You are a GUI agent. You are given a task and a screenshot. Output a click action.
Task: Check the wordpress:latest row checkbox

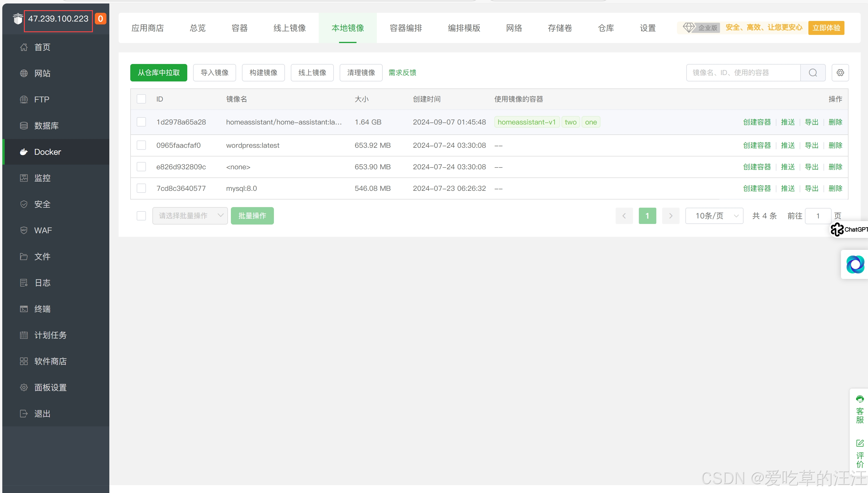coord(141,145)
